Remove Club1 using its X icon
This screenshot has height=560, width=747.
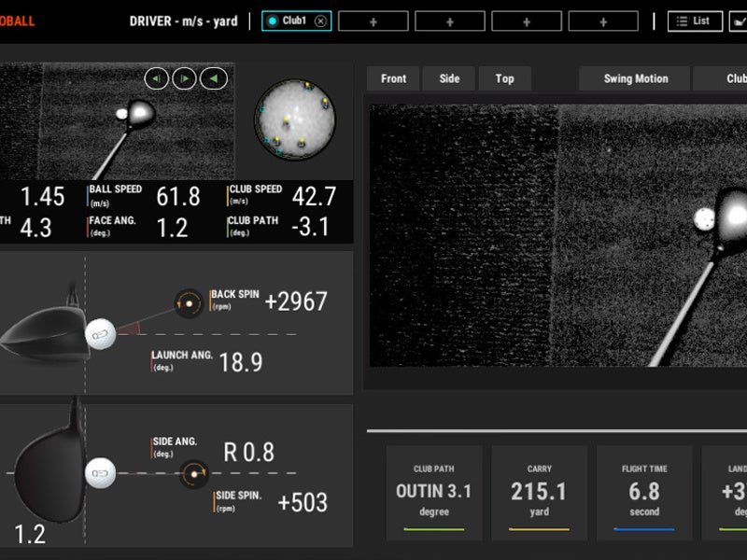pos(320,21)
